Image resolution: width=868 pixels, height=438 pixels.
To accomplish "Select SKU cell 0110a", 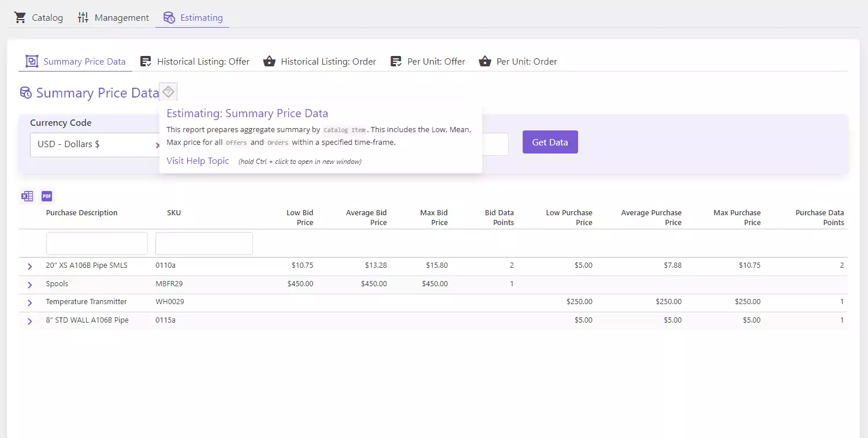I will click(x=165, y=265).
